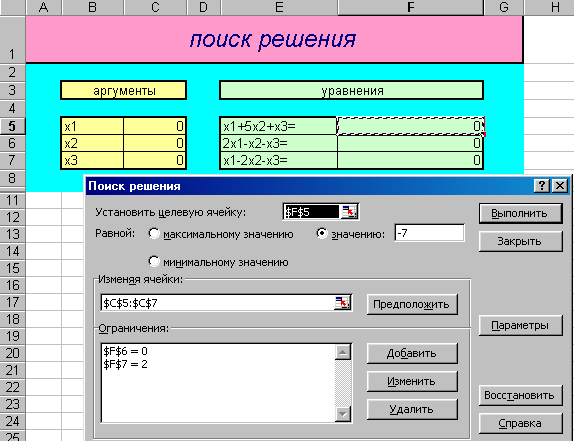Open Параметры solver options
Screen dimensions: 574x441
click(521, 325)
